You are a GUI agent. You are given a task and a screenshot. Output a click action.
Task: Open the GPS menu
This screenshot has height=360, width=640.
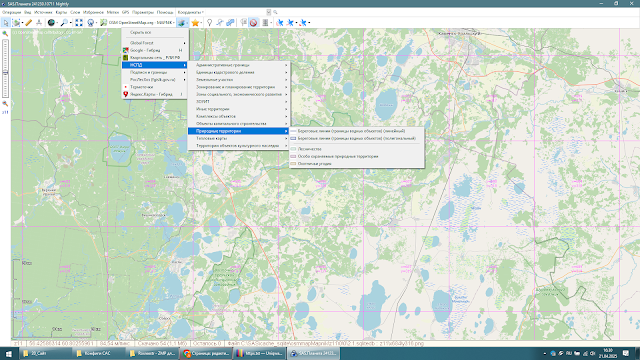pos(125,12)
